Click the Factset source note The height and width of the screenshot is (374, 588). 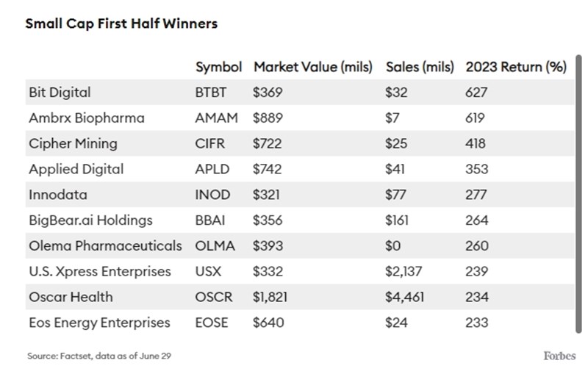[101, 356]
